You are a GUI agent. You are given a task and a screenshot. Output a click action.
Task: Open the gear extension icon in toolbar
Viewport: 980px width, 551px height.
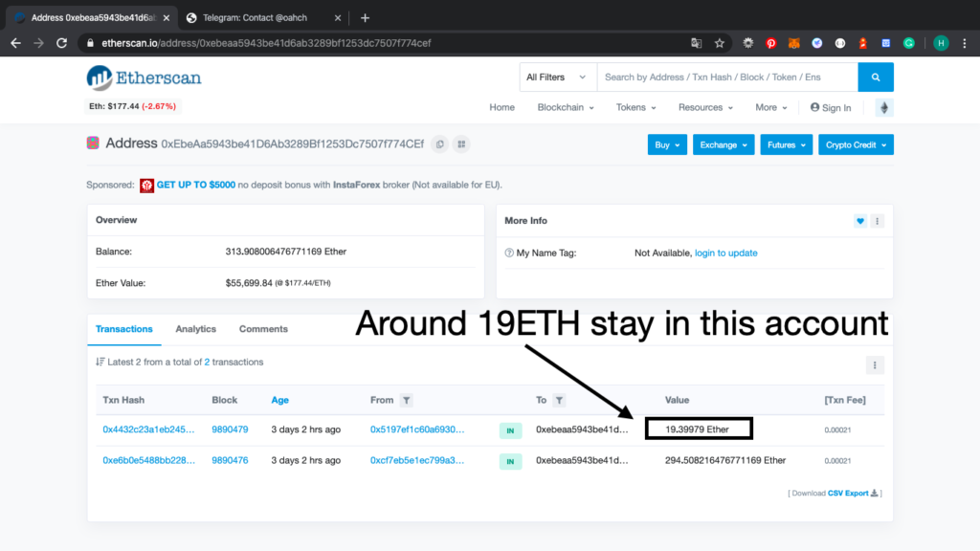pos(747,43)
